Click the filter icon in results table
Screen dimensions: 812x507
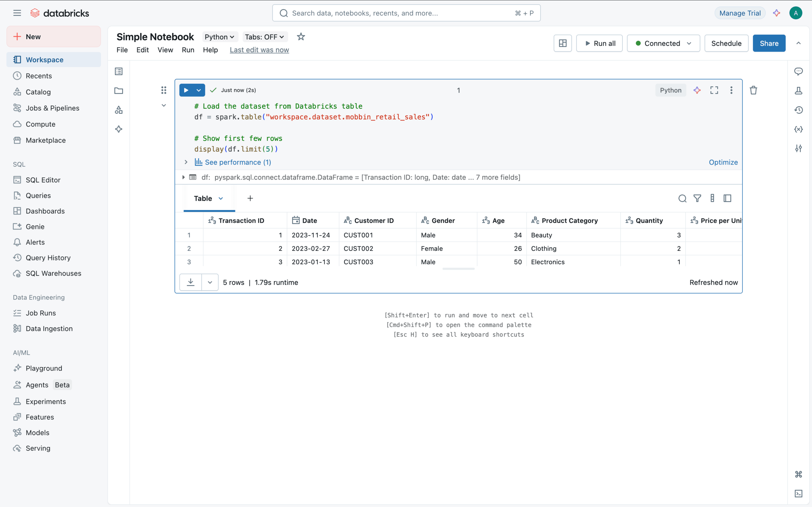(697, 199)
